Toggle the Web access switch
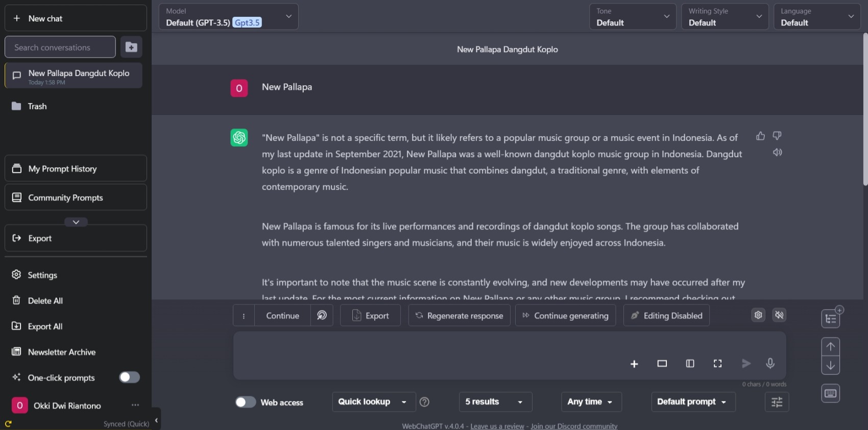868x430 pixels. [245, 402]
